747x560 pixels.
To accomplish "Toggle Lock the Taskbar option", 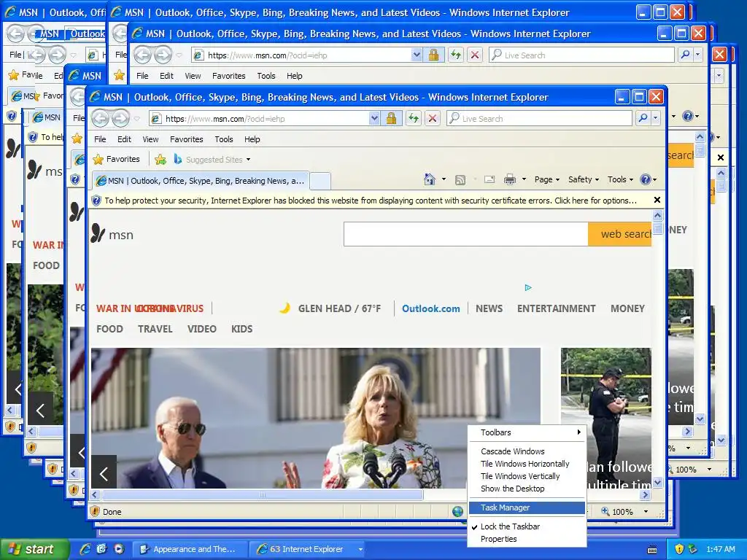I will (x=510, y=526).
